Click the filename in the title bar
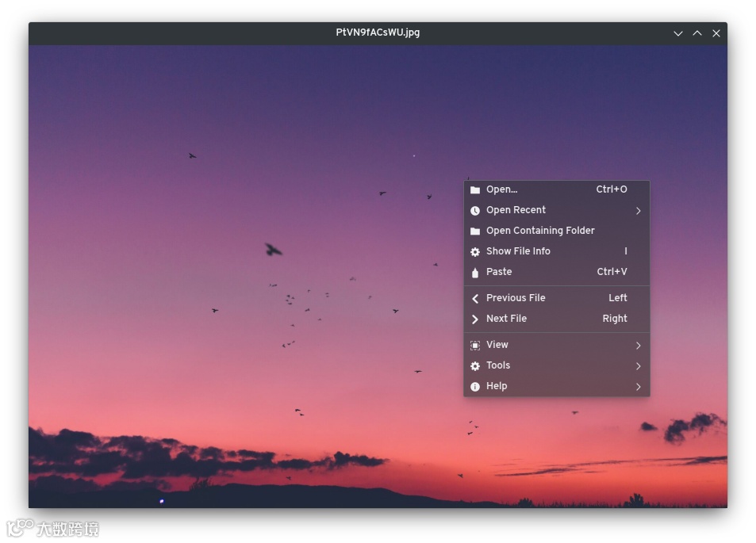The width and height of the screenshot is (756, 543). click(378, 33)
